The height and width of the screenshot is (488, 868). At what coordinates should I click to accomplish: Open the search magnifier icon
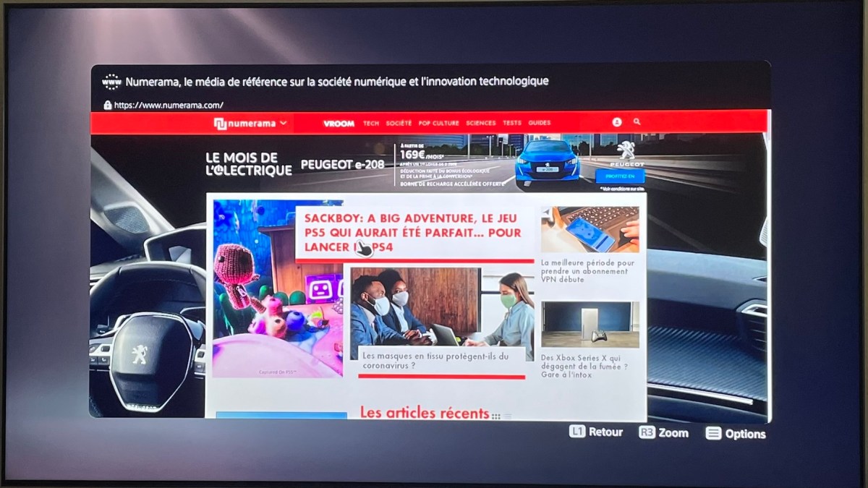pyautogui.click(x=637, y=122)
